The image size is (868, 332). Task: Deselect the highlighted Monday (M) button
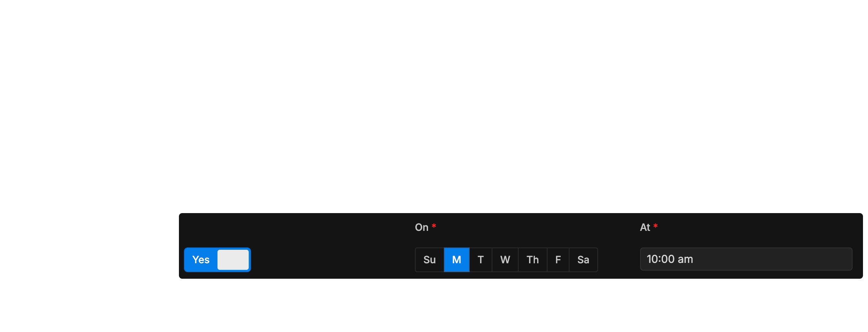tap(457, 260)
